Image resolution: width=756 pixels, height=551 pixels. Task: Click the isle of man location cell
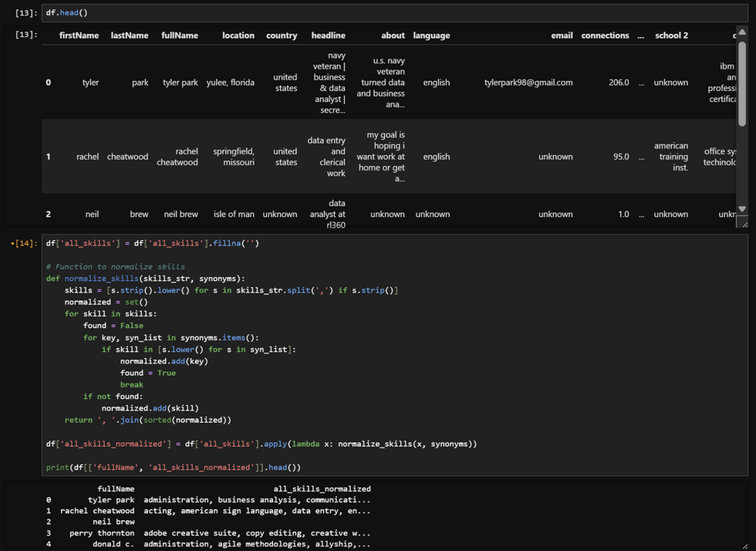coord(233,214)
